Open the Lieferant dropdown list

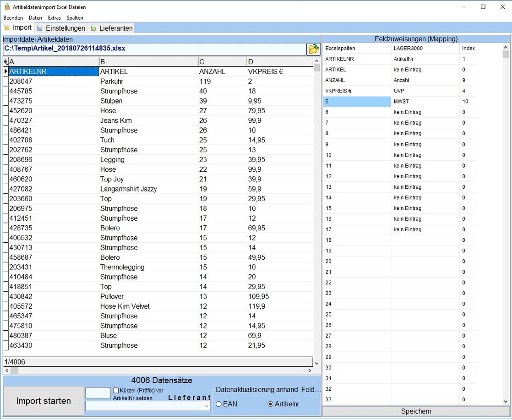click(x=207, y=406)
